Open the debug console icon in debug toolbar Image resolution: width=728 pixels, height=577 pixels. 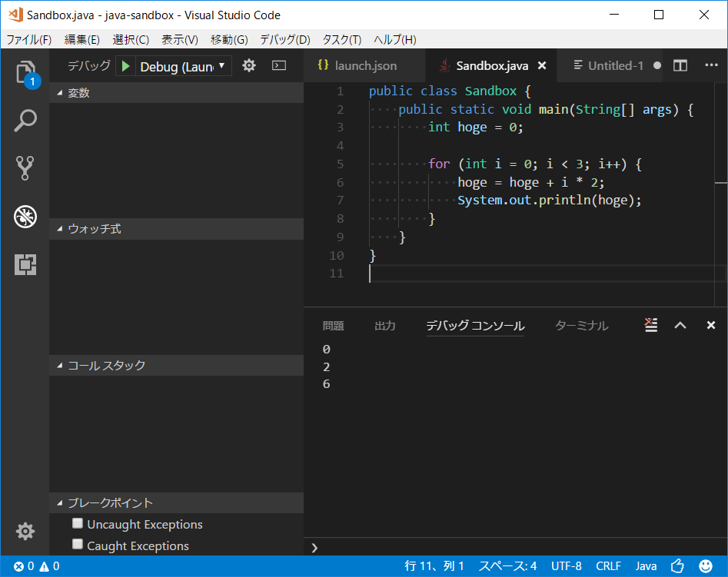(279, 65)
